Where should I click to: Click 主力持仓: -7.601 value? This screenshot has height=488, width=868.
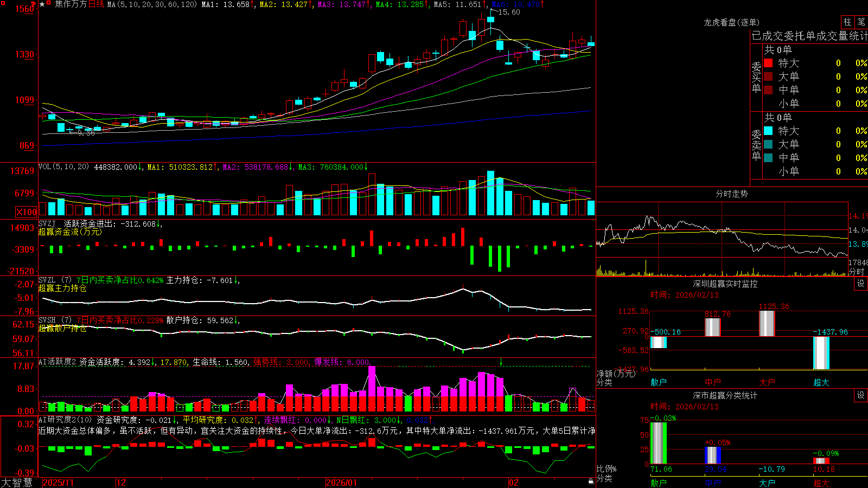click(x=200, y=280)
